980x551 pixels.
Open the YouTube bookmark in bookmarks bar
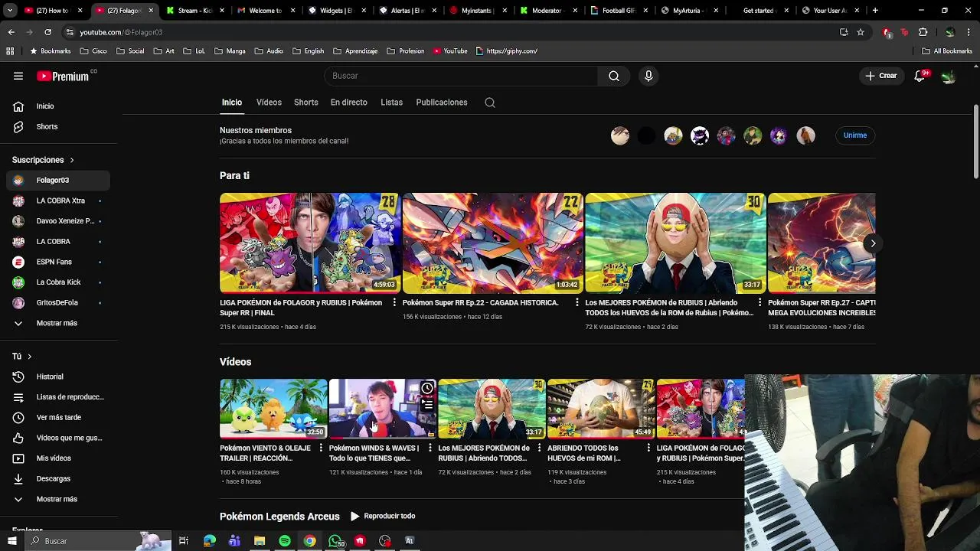pos(450,51)
